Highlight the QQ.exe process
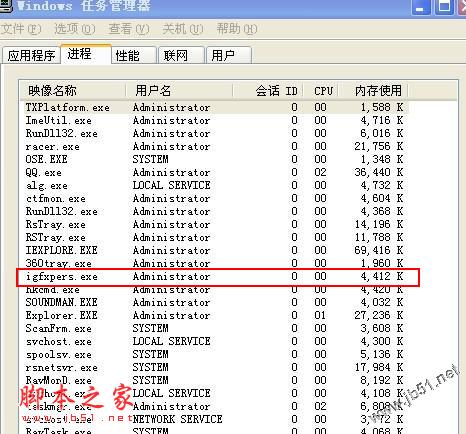 click(x=214, y=172)
